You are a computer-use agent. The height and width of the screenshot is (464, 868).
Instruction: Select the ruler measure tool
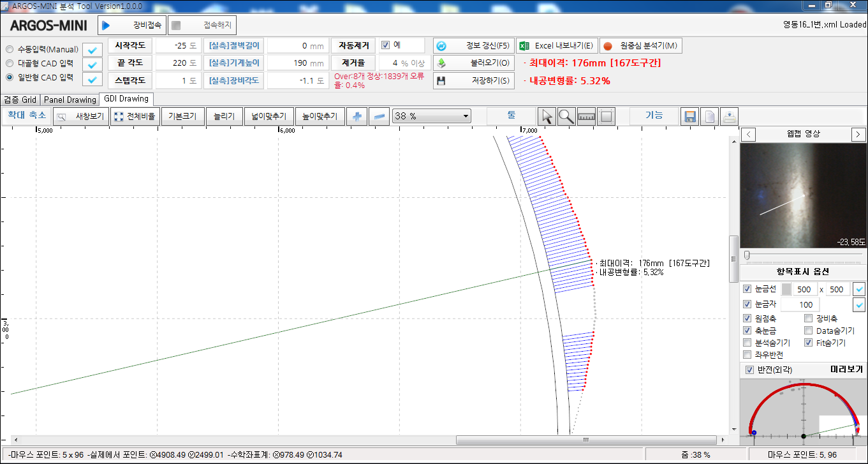pos(586,116)
